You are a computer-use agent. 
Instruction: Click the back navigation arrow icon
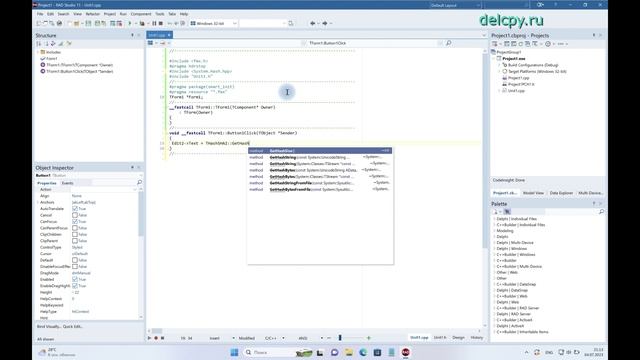(313, 23)
